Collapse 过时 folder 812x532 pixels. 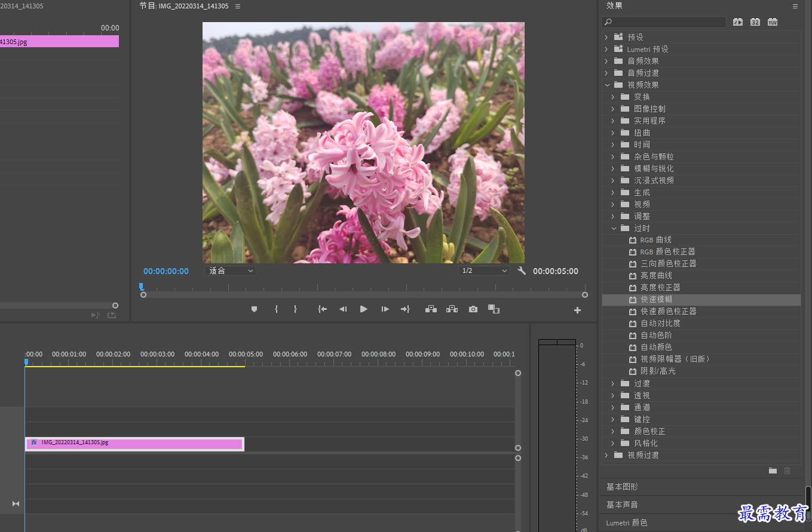point(612,228)
